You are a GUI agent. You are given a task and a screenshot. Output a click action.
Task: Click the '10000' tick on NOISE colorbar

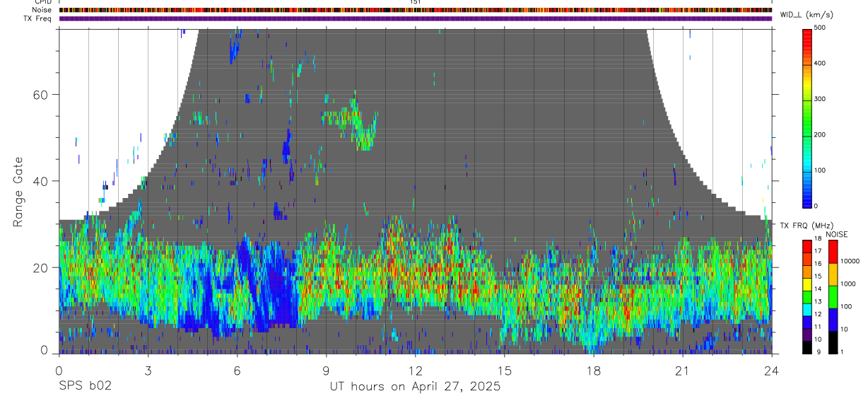(x=850, y=261)
